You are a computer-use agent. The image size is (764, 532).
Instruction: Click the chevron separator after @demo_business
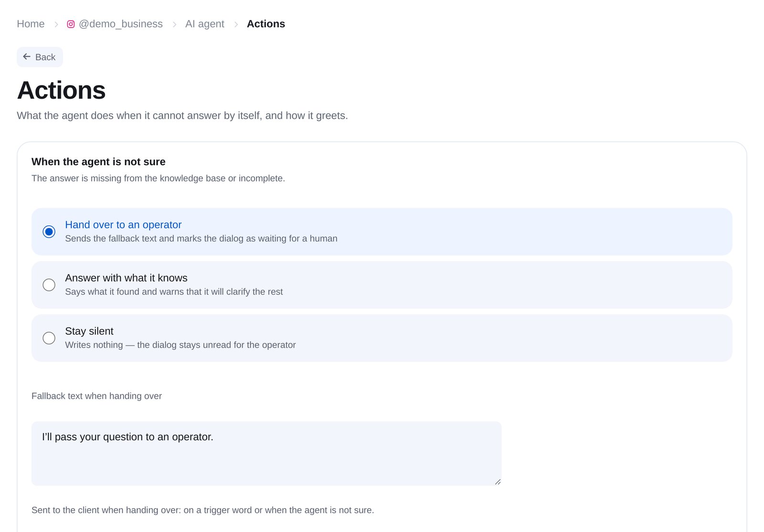(174, 24)
